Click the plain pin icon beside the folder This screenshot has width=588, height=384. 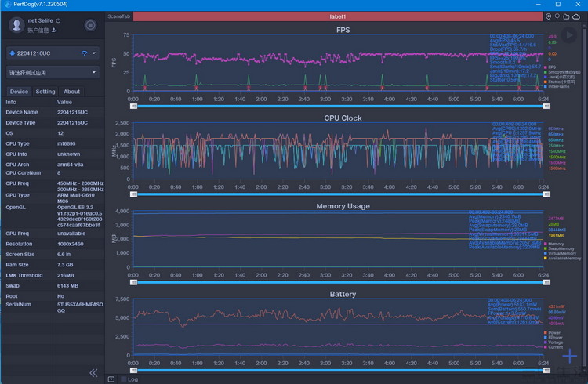tap(557, 16)
